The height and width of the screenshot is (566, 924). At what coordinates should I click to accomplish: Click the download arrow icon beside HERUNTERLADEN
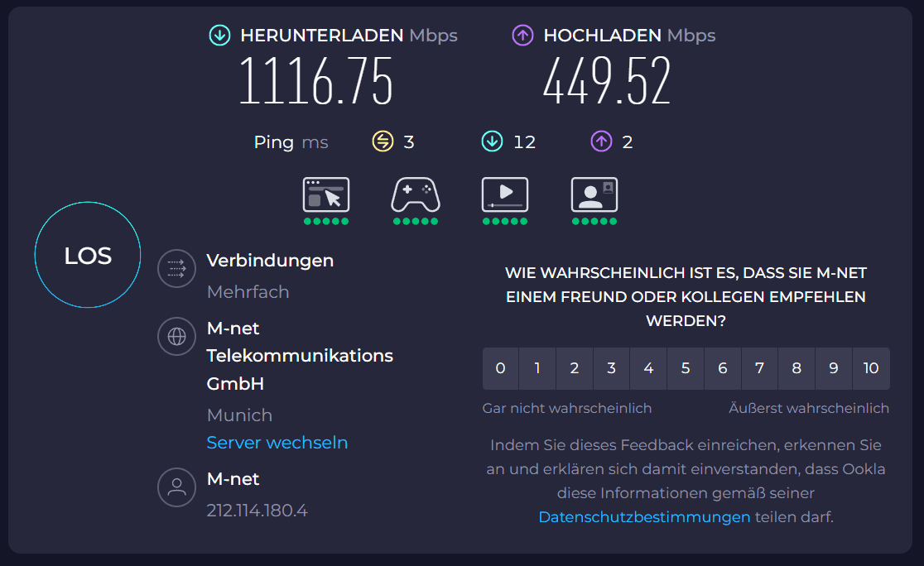pyautogui.click(x=219, y=36)
